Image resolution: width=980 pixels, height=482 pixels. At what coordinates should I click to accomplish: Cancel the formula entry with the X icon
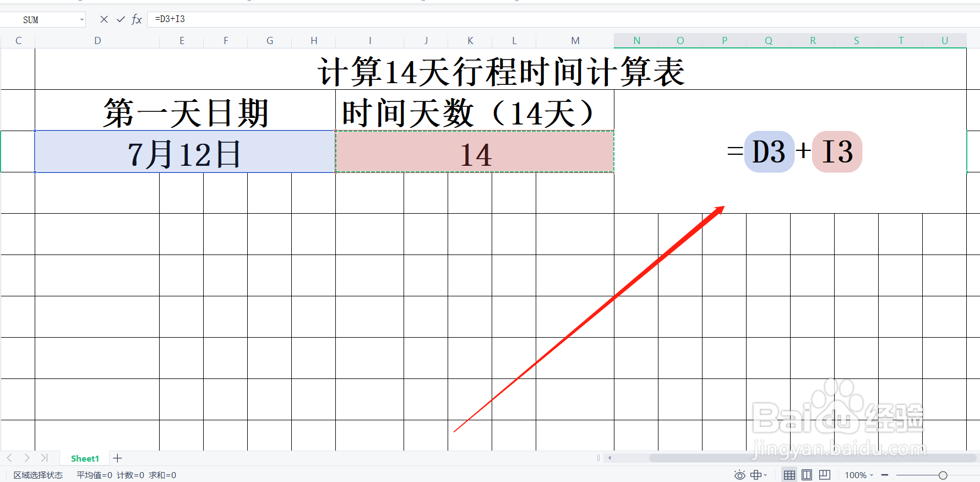click(x=104, y=19)
